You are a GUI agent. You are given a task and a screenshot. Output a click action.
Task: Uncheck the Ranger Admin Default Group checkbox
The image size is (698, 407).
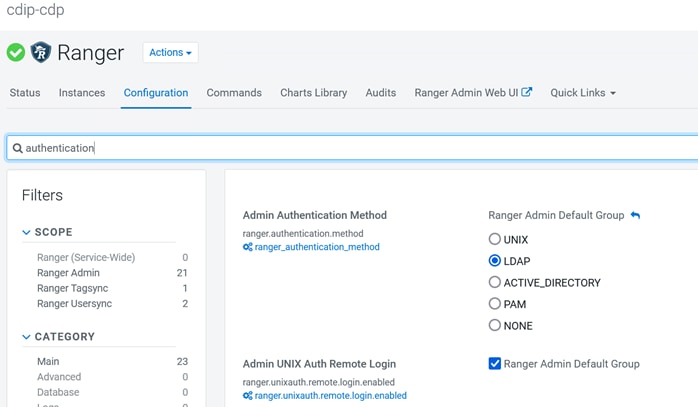[x=495, y=363]
